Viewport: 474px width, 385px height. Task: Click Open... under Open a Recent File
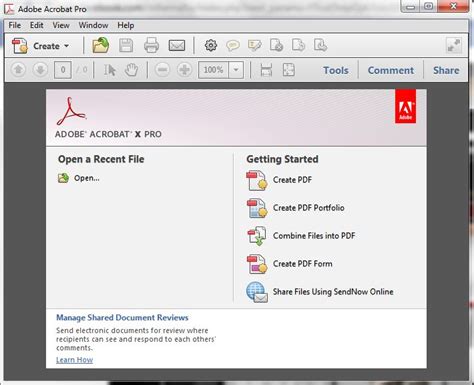coord(87,178)
